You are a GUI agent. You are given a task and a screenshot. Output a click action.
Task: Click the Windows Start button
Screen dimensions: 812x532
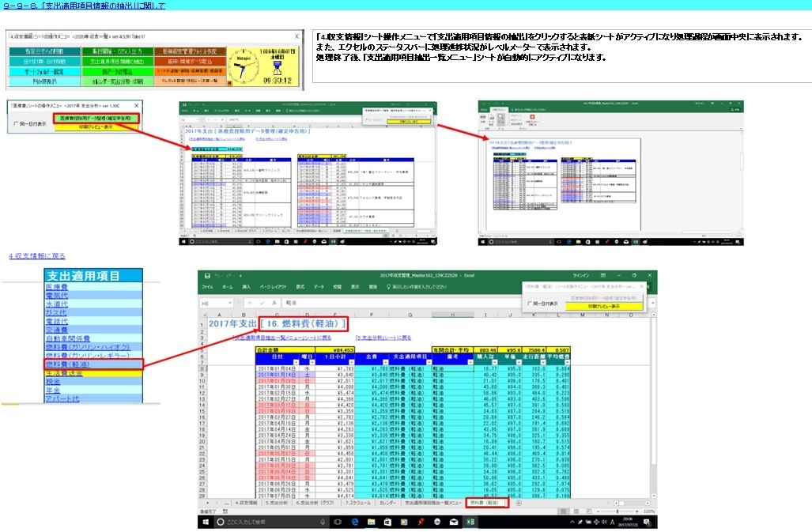pyautogui.click(x=206, y=522)
